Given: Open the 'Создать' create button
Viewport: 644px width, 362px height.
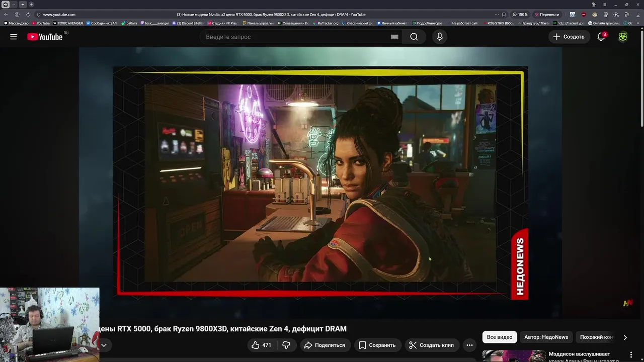Looking at the screenshot, I should (569, 37).
